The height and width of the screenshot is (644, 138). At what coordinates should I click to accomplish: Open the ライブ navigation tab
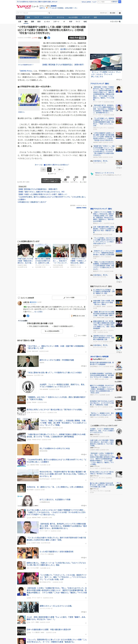tap(37, 17)
